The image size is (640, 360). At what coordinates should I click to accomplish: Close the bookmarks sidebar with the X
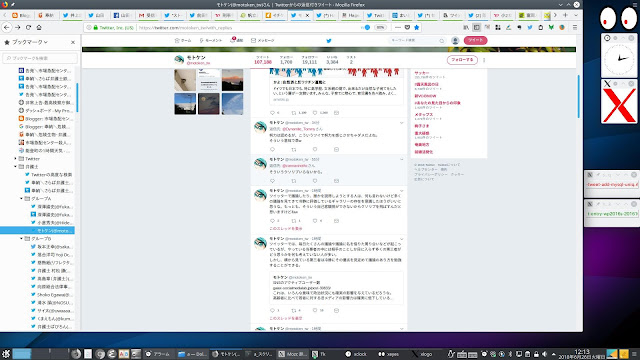73,42
